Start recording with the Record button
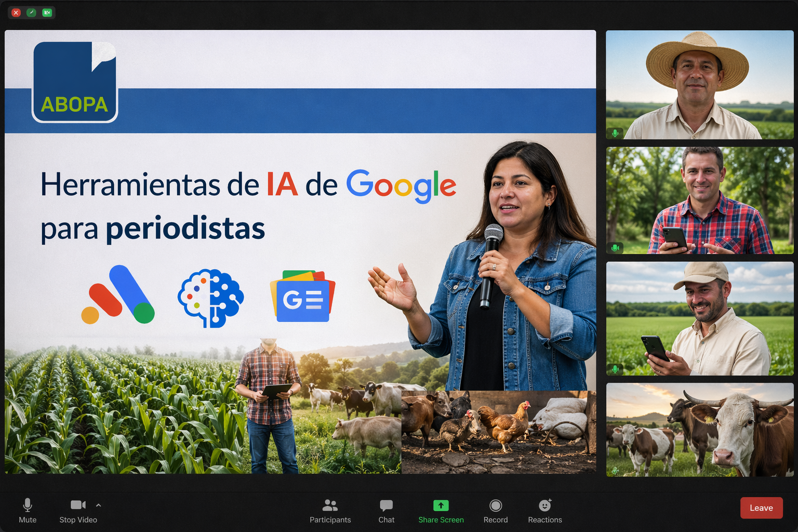Image resolution: width=798 pixels, height=532 pixels. pos(496,510)
